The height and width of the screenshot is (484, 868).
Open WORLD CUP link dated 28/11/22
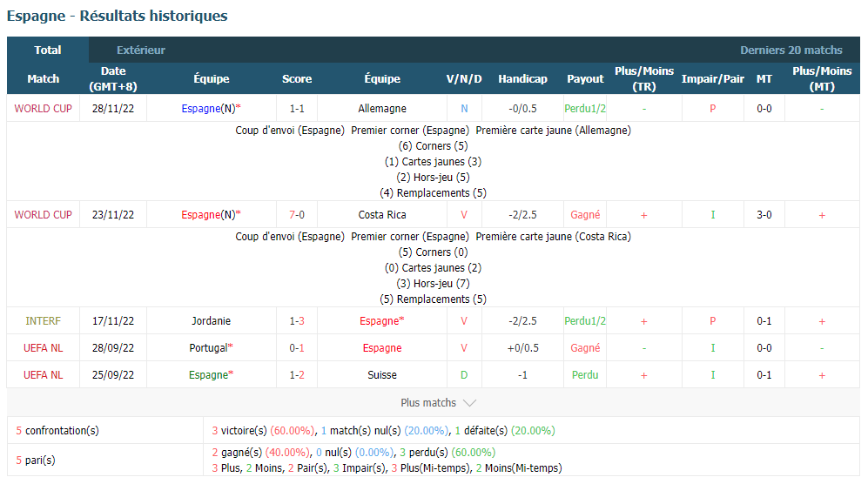tap(44, 109)
